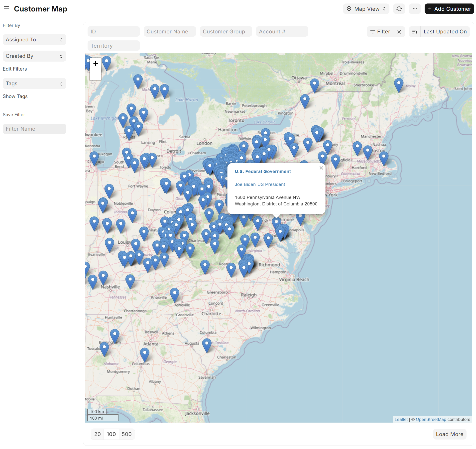The height and width of the screenshot is (449, 476).
Task: Click the map marker near Columbus, Georgia
Action: coord(144,355)
